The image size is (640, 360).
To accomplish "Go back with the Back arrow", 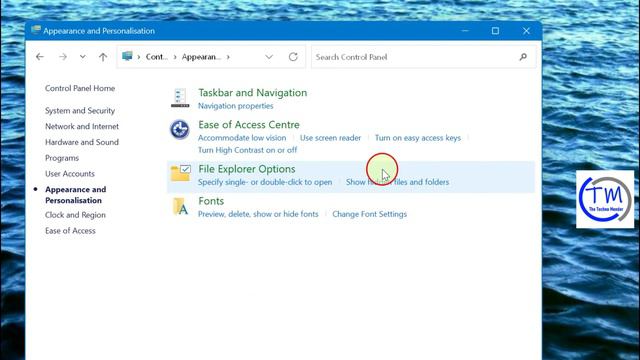I will click(40, 57).
